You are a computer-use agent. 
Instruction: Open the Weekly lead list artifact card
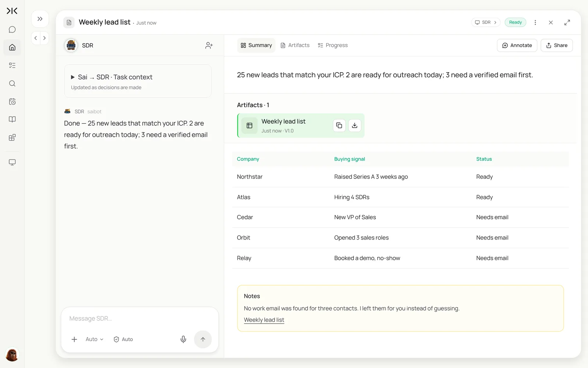[301, 125]
